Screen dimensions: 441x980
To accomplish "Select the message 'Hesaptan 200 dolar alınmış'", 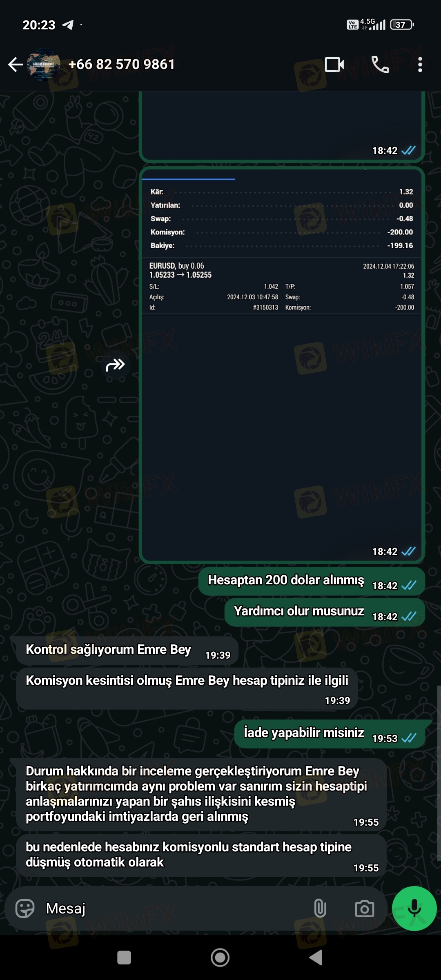I will click(x=312, y=581).
